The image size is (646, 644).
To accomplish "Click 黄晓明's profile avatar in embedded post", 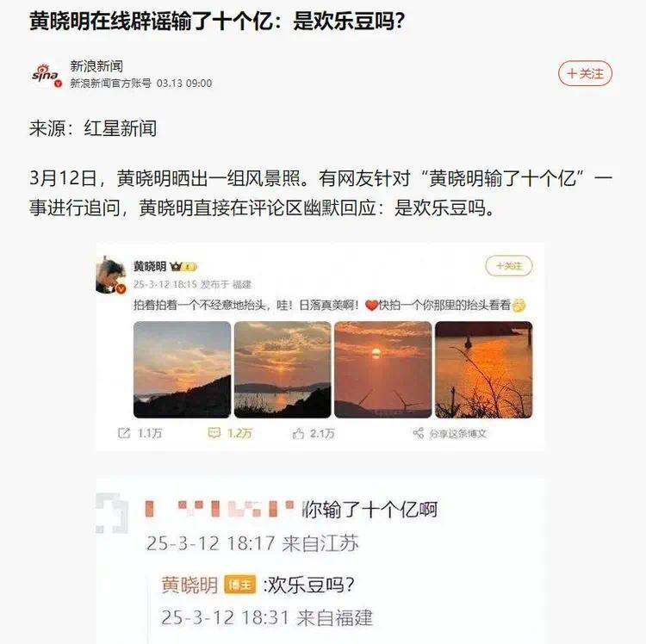I will pos(110,275).
